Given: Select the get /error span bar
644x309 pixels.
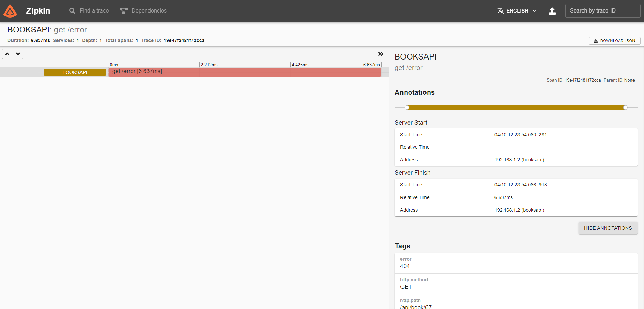Looking at the screenshot, I should tap(245, 72).
